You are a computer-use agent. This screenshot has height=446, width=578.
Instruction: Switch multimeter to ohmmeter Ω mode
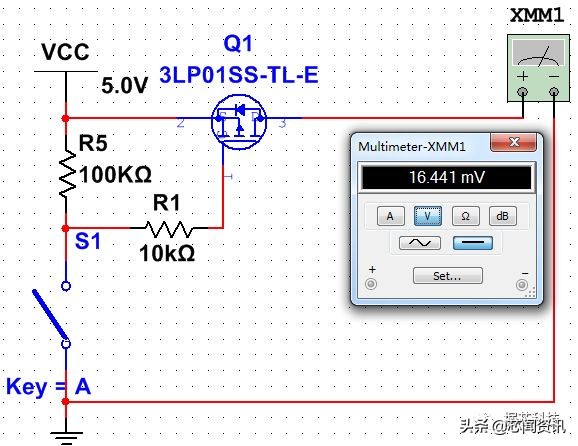click(x=466, y=216)
